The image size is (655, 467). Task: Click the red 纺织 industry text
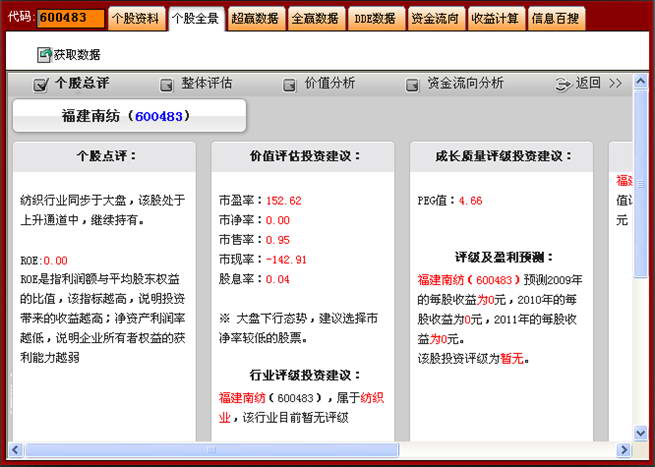(x=372, y=398)
